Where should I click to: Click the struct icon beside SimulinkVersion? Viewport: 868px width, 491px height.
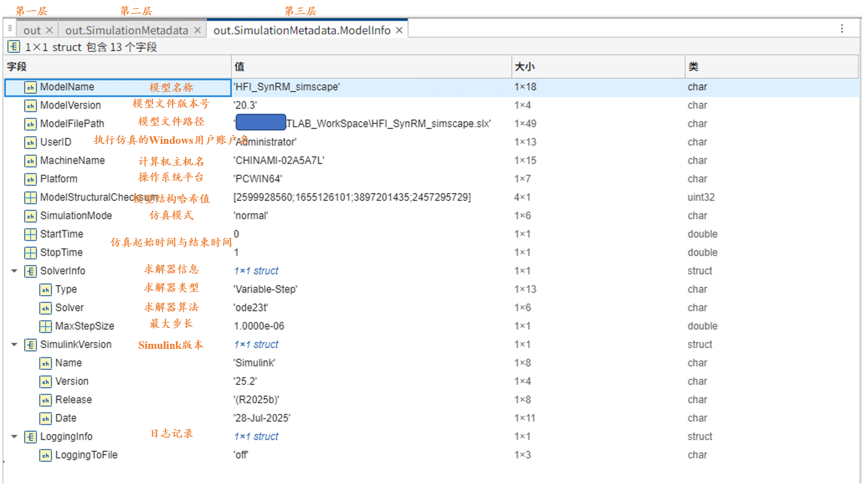[30, 345]
